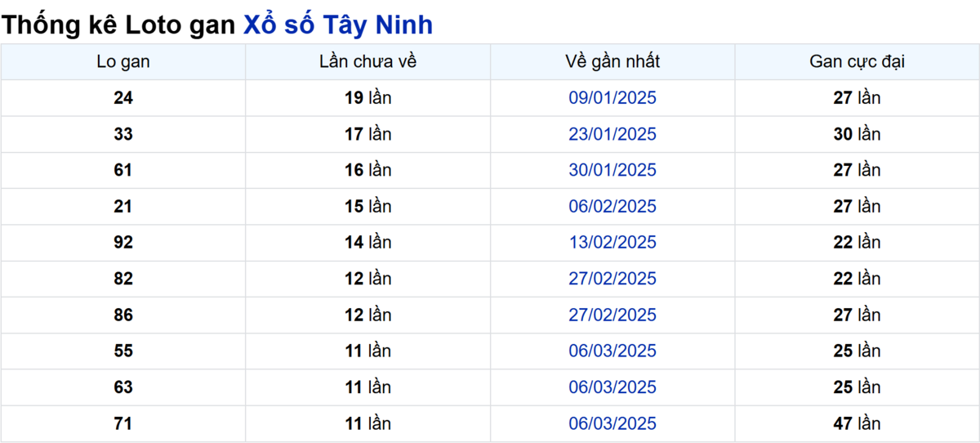Click the Về gần nhất column header
The image size is (980, 443).
point(612,62)
